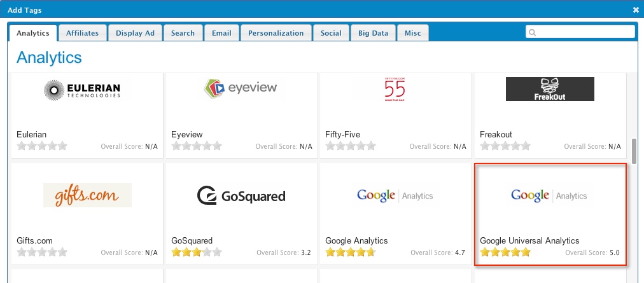Viewport: 644px width, 283px height.
Task: Select the Google Universal Analytics logo
Action: 549,195
